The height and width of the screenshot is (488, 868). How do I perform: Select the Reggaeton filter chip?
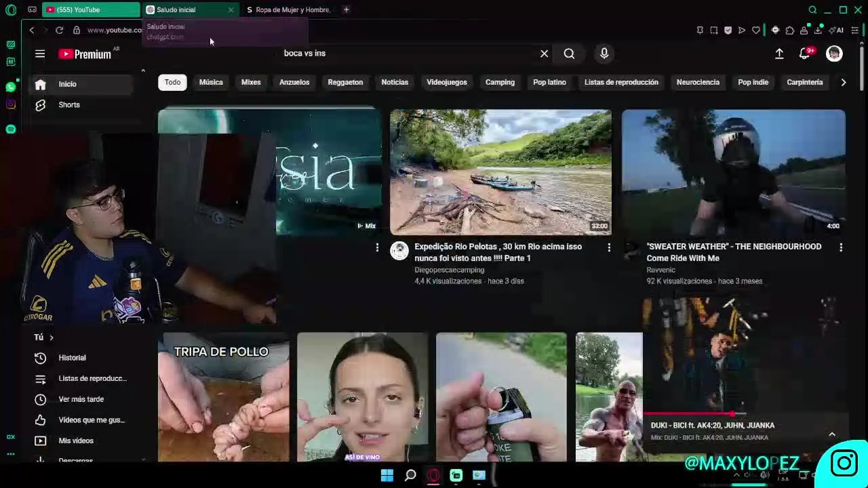(345, 82)
